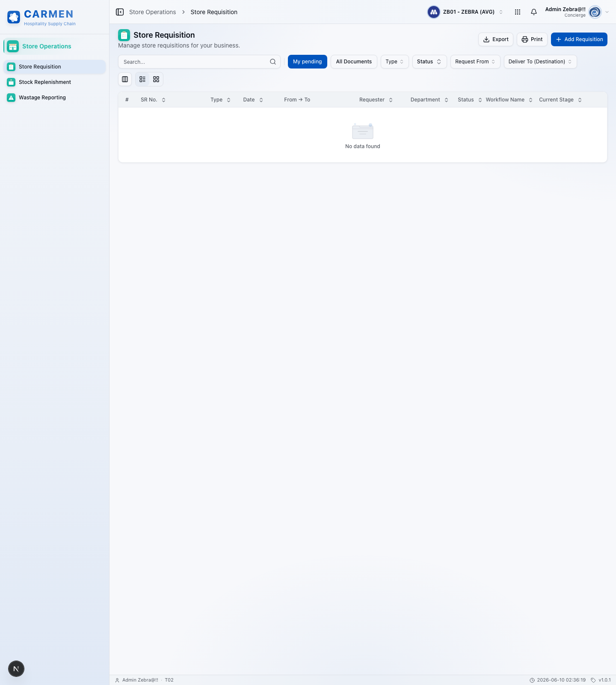Click the Stock Replenishment sidebar icon
This screenshot has height=685, width=616.
11,82
